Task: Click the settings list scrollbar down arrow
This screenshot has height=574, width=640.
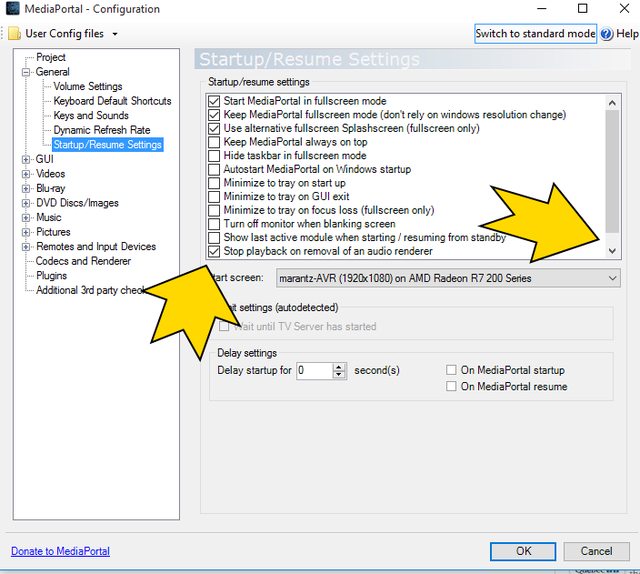Action: click(612, 251)
